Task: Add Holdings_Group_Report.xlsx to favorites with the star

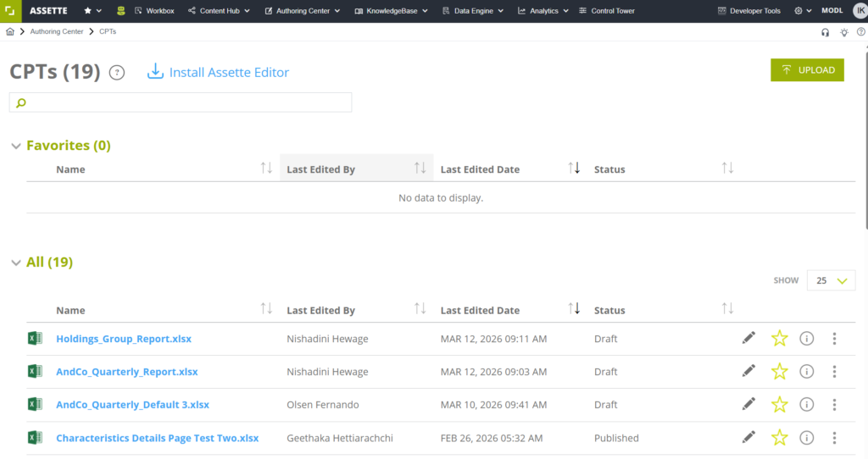Action: pos(780,339)
